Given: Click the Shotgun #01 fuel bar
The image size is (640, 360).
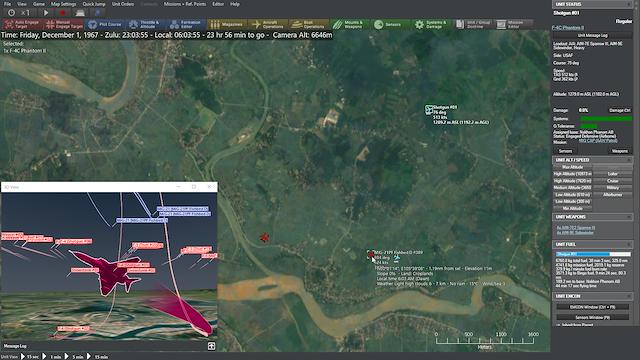Looking at the screenshot, I should tap(593, 254).
